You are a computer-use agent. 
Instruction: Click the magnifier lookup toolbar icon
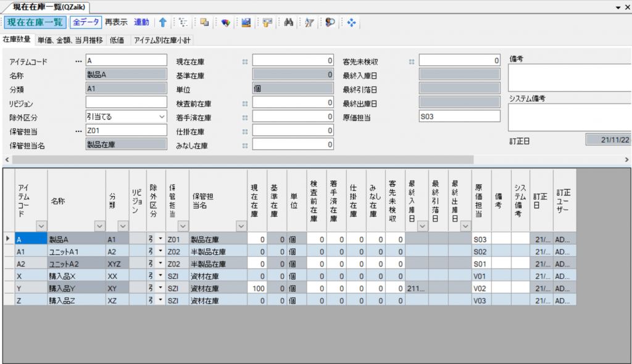pos(330,23)
